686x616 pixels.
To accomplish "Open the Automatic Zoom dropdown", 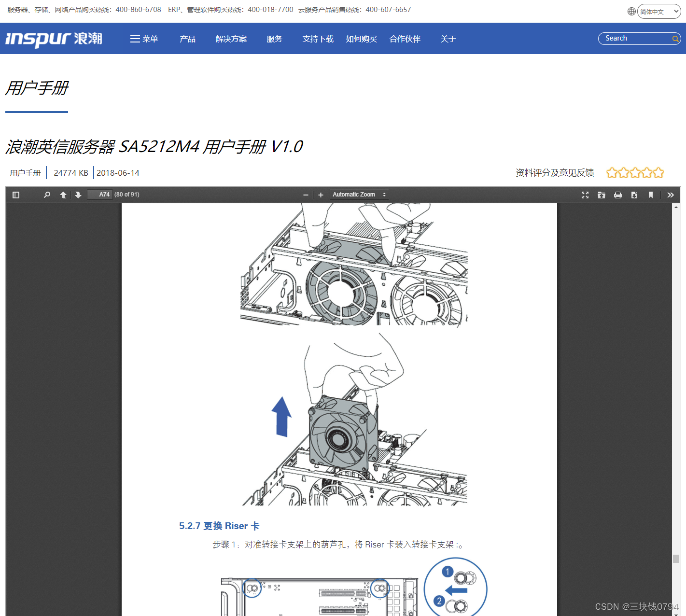I will [x=359, y=195].
